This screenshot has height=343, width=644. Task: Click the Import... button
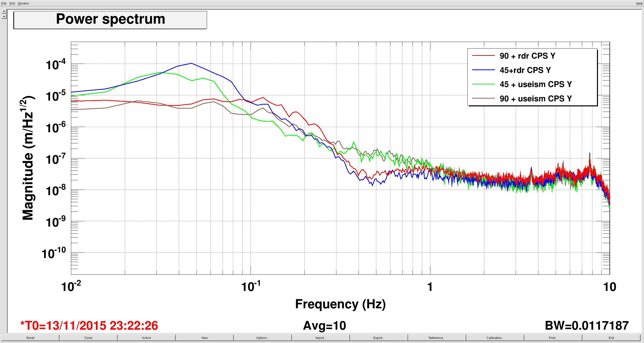pos(321,338)
